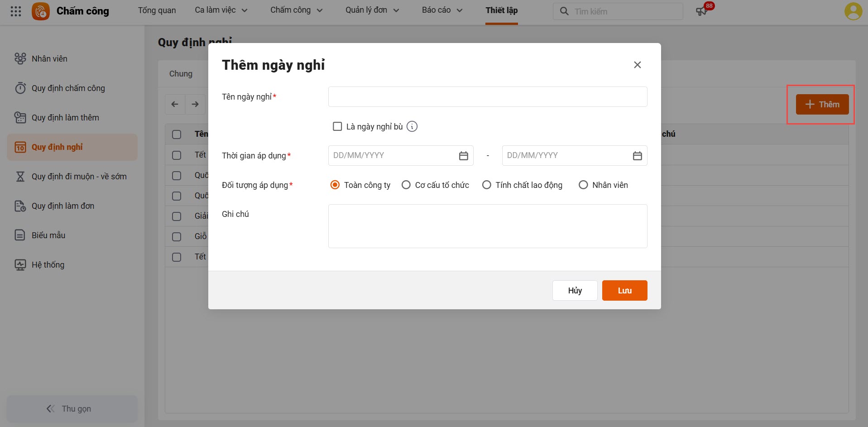Open calendar picker for end date

tap(637, 156)
